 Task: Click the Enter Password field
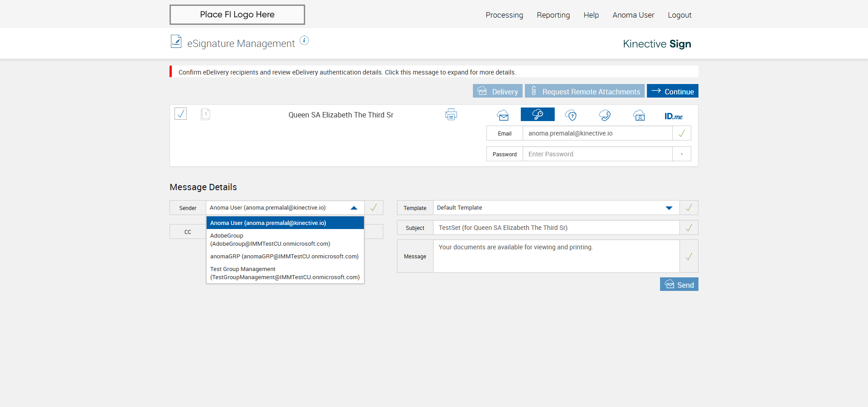pyautogui.click(x=597, y=154)
